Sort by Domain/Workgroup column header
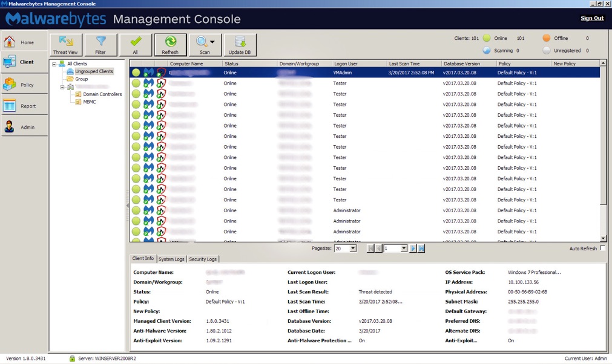 pos(304,63)
